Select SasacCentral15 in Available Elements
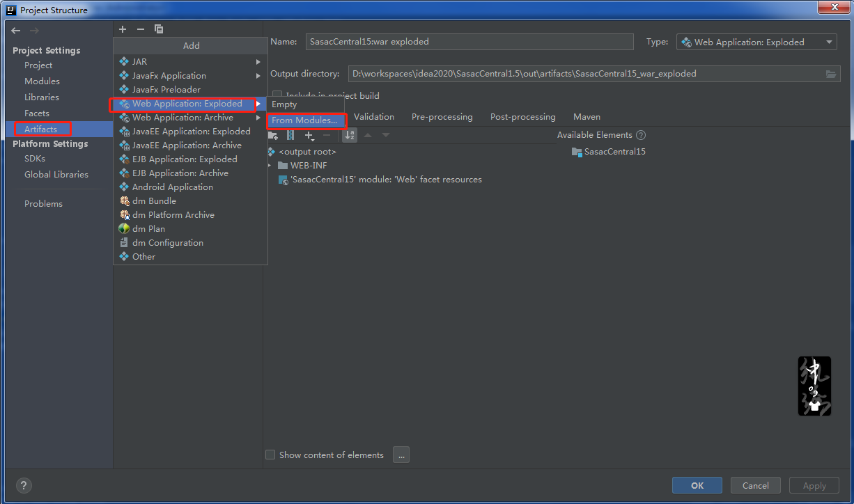Viewport: 854px width, 504px height. click(614, 152)
